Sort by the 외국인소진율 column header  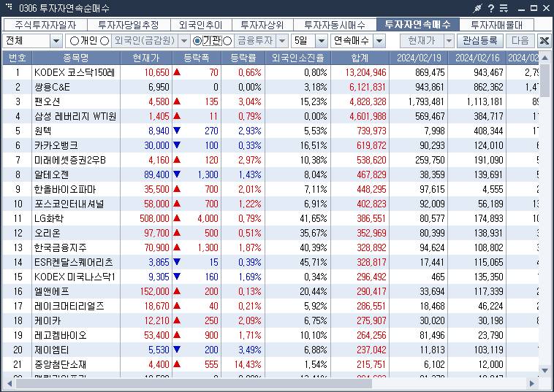pos(298,58)
